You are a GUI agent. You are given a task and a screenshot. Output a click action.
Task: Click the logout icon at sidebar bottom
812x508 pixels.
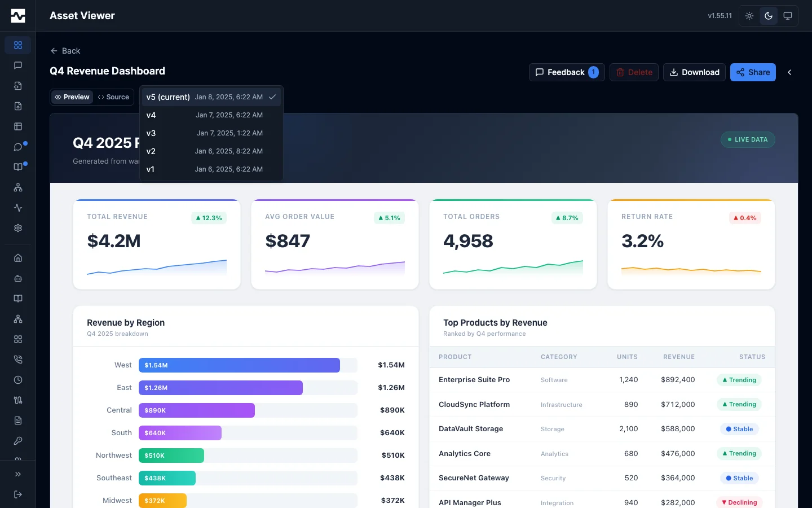point(18,494)
